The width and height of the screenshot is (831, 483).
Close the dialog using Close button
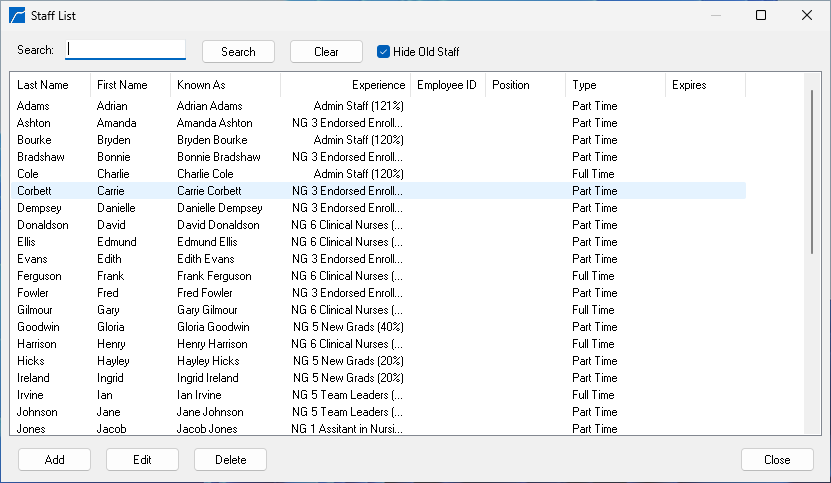pyautogui.click(x=777, y=460)
